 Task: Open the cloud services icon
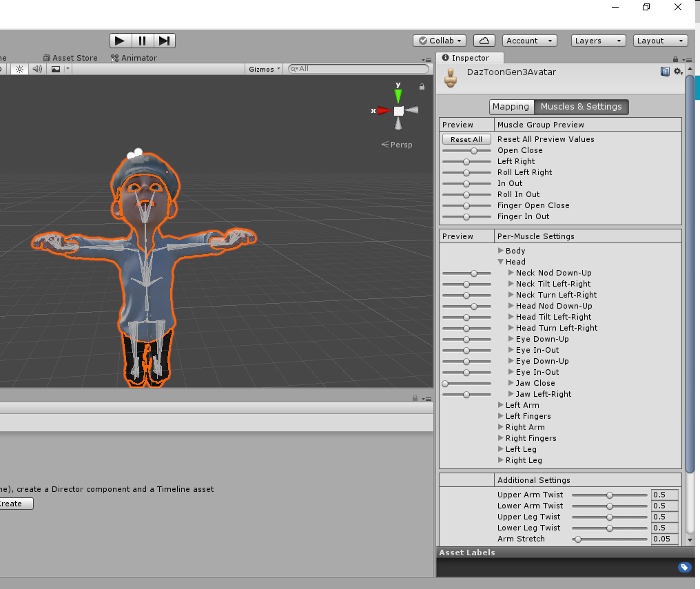[485, 41]
